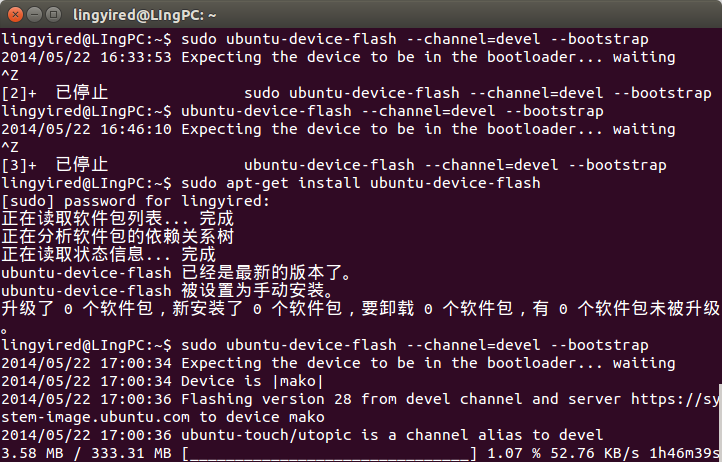Click the "正在分析软件包的依赖关系树" line
Viewport: 722px width, 462px height.
(117, 237)
